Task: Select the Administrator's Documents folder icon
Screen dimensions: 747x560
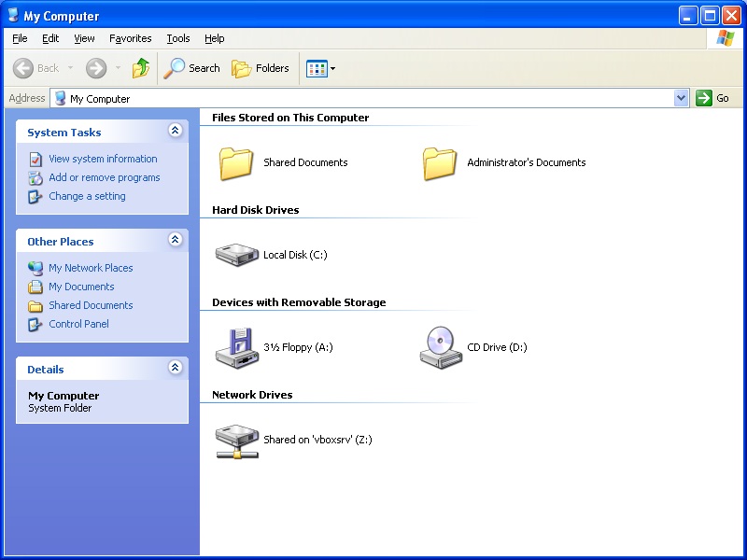Action: [x=439, y=163]
